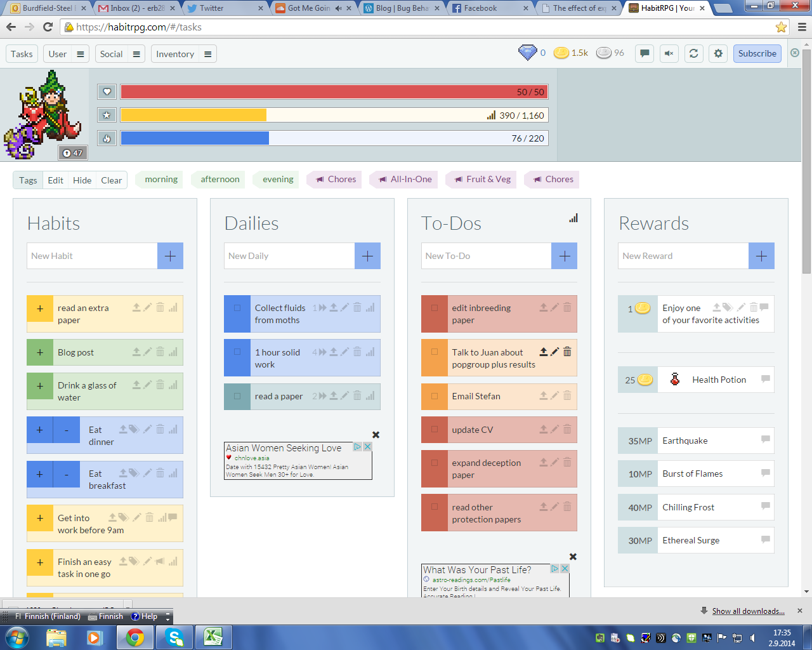Open settings with the gear icon
This screenshot has width=812, height=650.
click(718, 53)
